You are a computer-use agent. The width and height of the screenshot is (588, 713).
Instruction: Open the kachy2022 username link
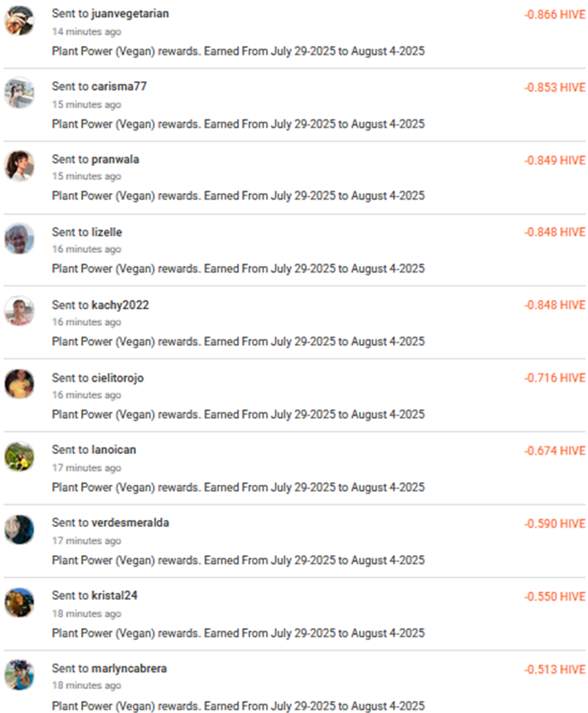coord(120,305)
